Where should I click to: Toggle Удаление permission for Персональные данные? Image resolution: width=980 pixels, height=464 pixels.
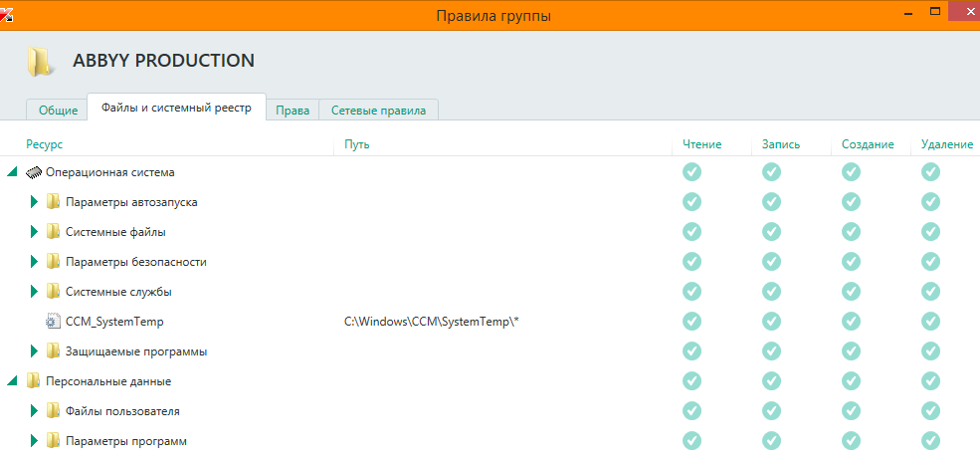930,381
